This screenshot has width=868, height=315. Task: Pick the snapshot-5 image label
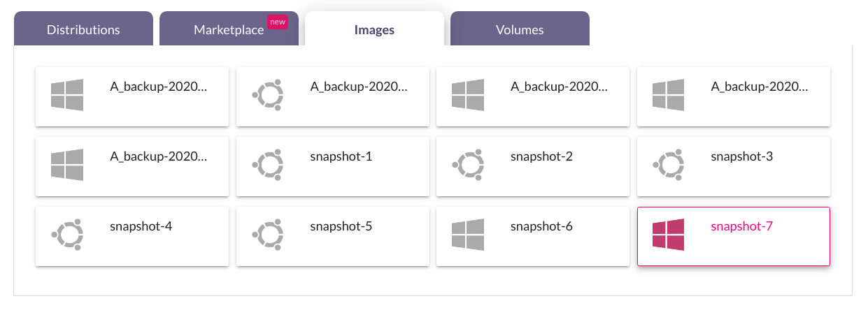tap(341, 226)
